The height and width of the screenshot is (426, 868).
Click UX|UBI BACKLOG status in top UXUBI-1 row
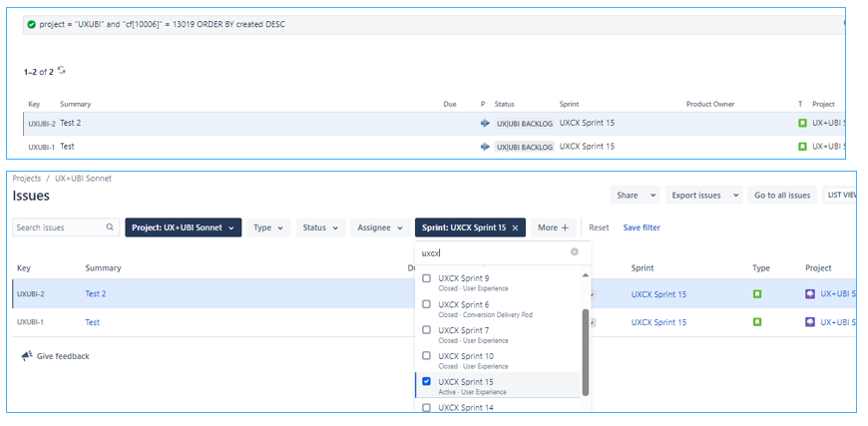(524, 148)
